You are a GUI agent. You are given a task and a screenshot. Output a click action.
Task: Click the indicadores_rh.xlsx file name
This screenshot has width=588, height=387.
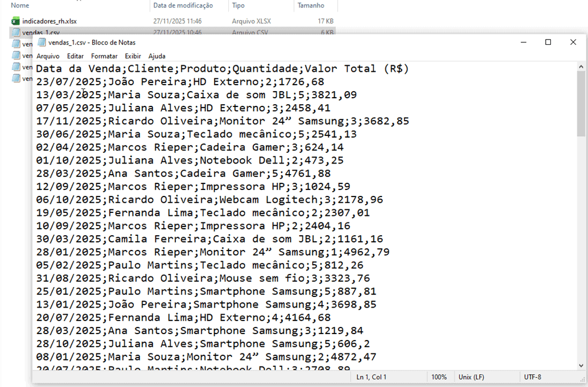point(49,21)
